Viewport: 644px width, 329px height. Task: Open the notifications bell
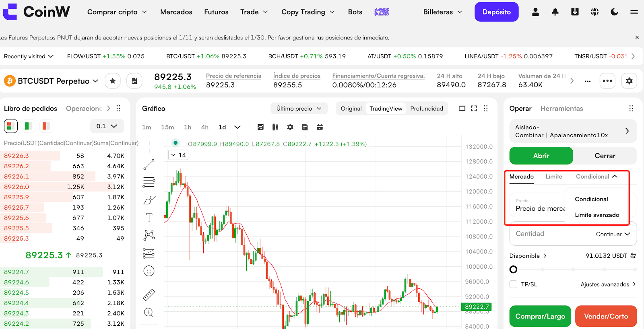(x=555, y=12)
